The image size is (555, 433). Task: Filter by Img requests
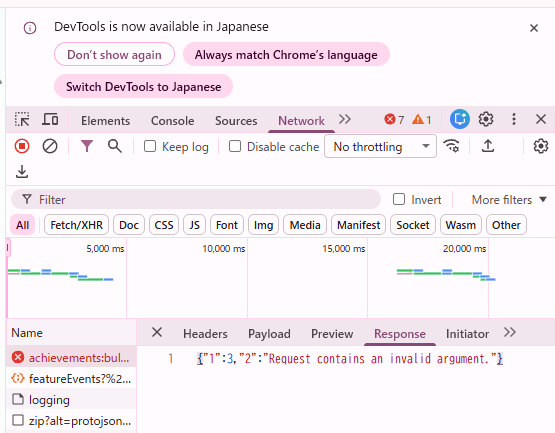click(263, 225)
